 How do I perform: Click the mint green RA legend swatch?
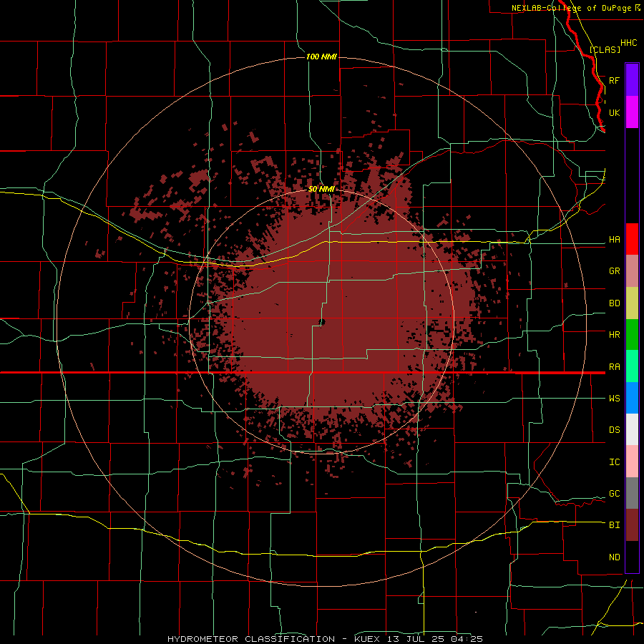pyautogui.click(x=632, y=366)
